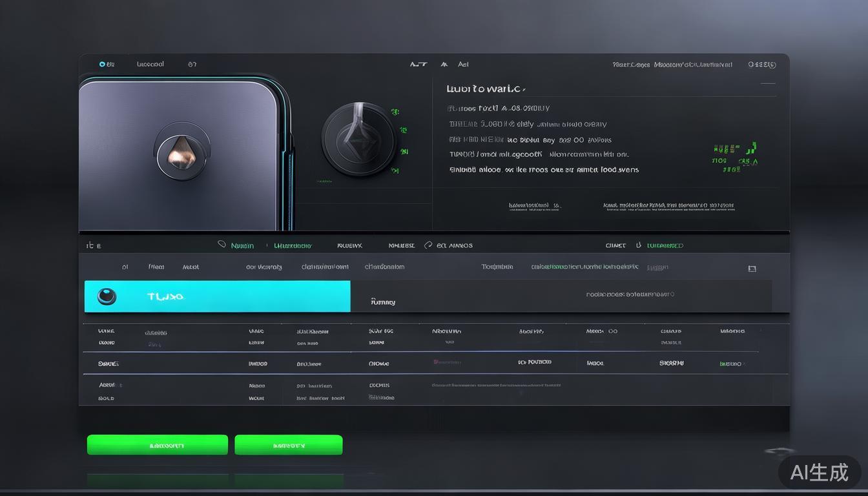Open the 'AMNOS' tab
The height and width of the screenshot is (496, 868).
[x=455, y=245]
